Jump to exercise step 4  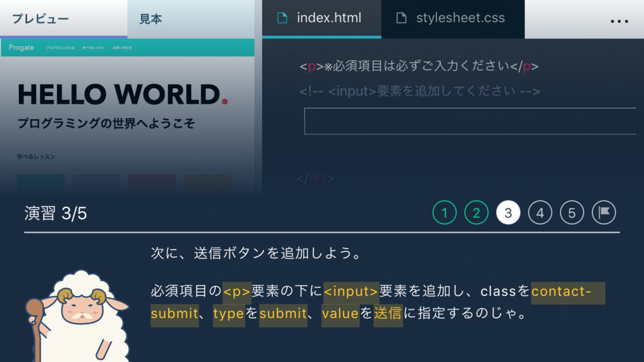540,212
